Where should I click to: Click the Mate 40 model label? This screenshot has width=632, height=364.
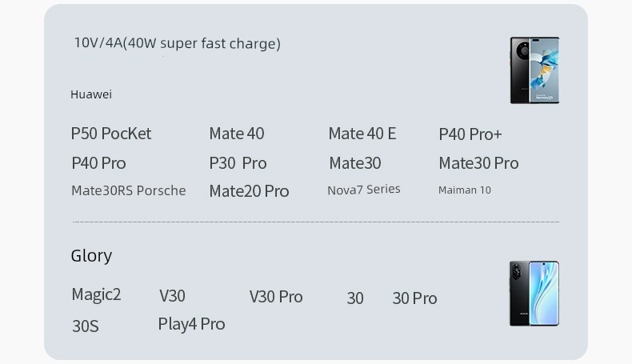pyautogui.click(x=237, y=134)
